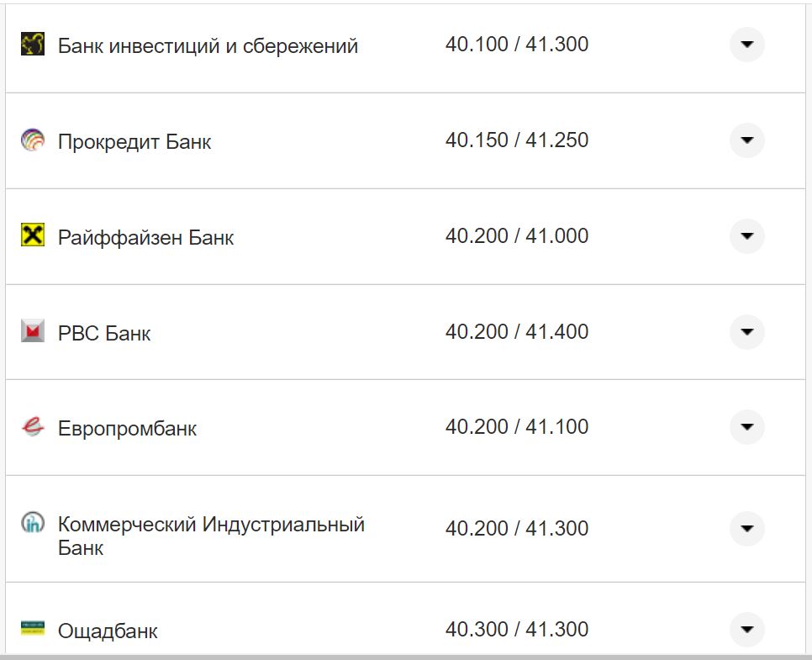Open the Райффайзен Банк dropdown arrow
This screenshot has width=812, height=660.
[x=746, y=236]
